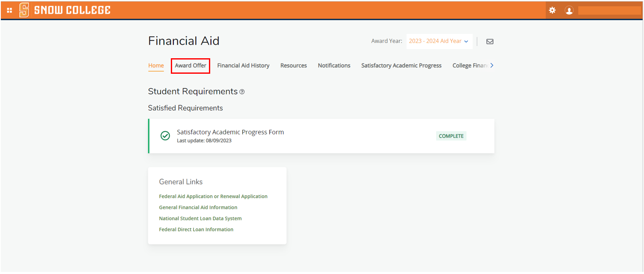This screenshot has width=644, height=274.
Task: Open the envelope messages icon
Action: 489,41
